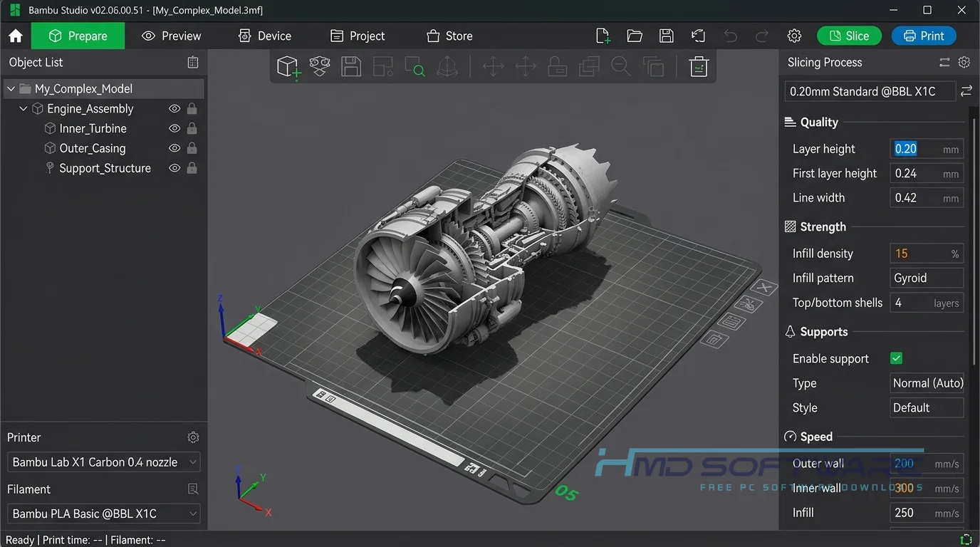Click the trash bin icon in the viewport toolbar
The height and width of the screenshot is (547, 980).
point(699,67)
